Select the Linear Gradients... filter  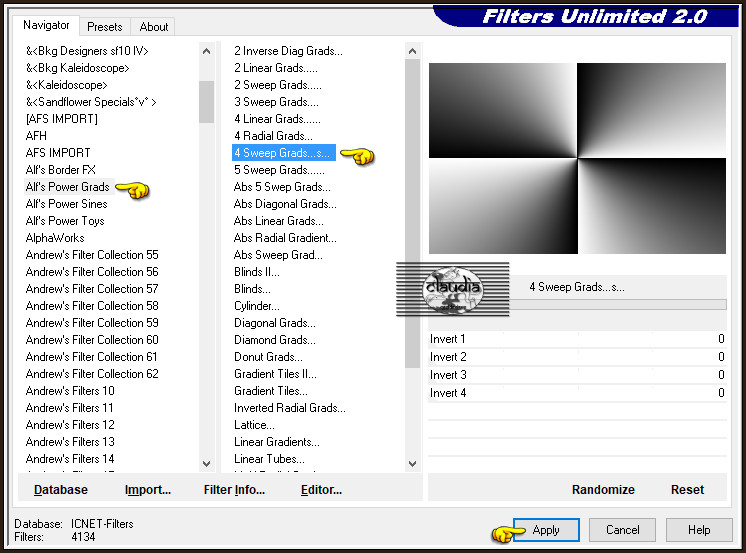[x=277, y=442]
